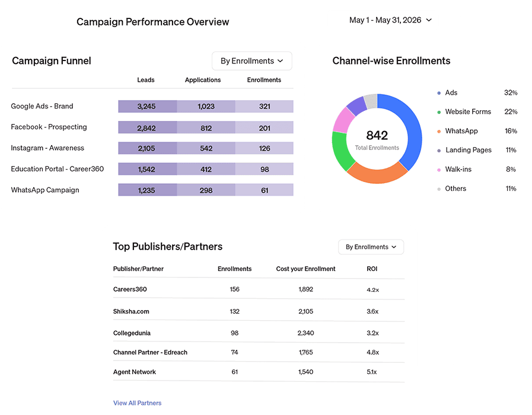Click the Applications column header
532x415 pixels.
pos(203,80)
